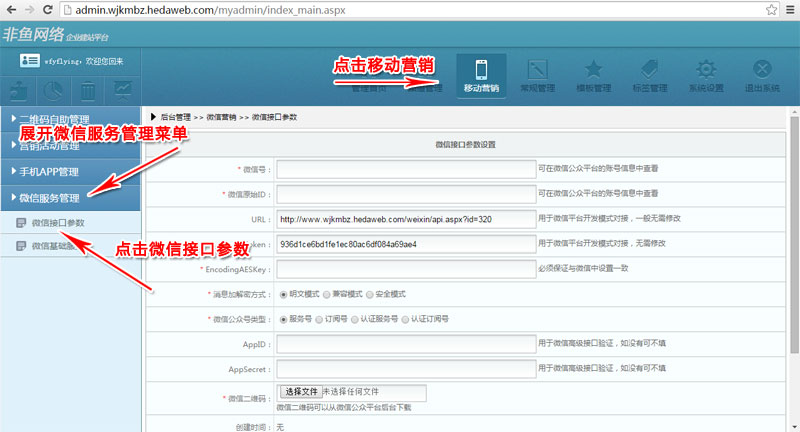Image resolution: width=800 pixels, height=432 pixels.
Task: Open 系统设置 gear icon
Action: point(706,75)
